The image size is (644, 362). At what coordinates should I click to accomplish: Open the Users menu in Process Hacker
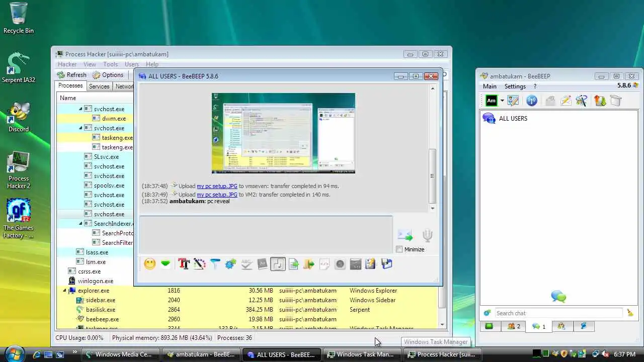click(x=132, y=64)
